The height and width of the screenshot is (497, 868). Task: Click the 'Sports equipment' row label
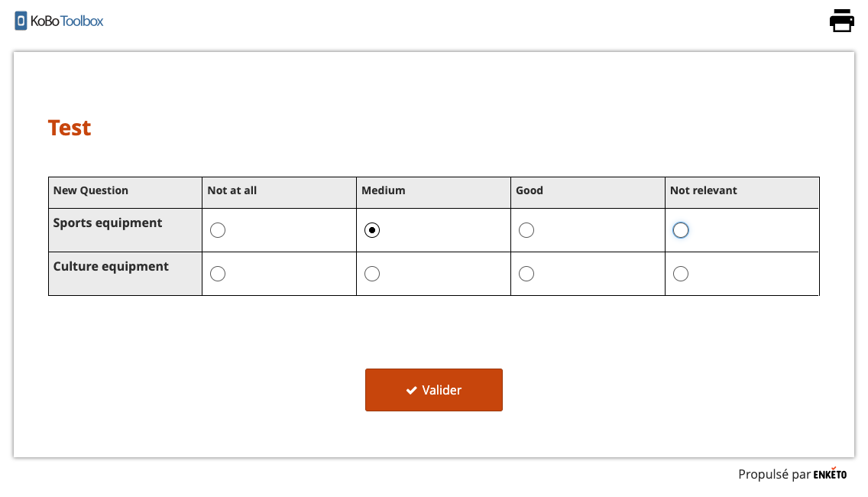[108, 223]
